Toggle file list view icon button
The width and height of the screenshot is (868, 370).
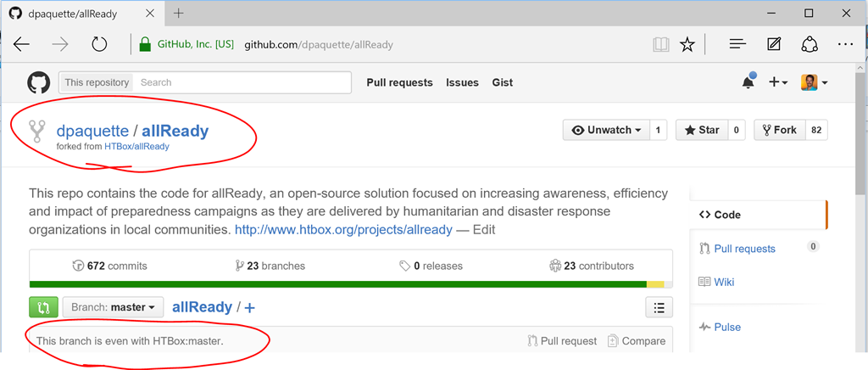(x=659, y=307)
